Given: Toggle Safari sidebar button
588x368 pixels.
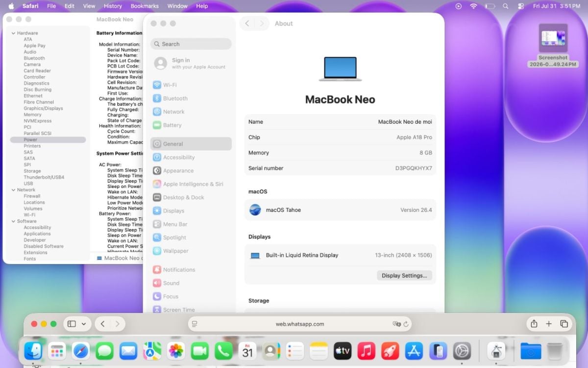Looking at the screenshot, I should [72, 324].
